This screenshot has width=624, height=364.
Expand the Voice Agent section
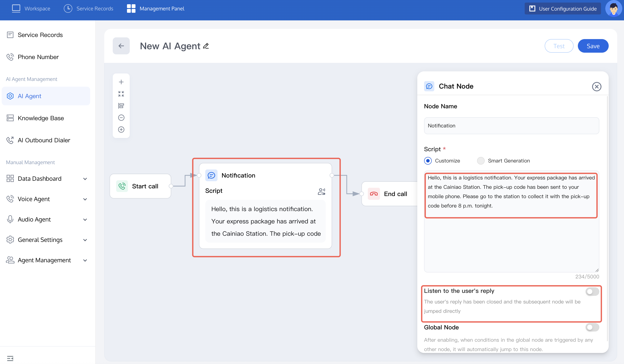[85, 199]
